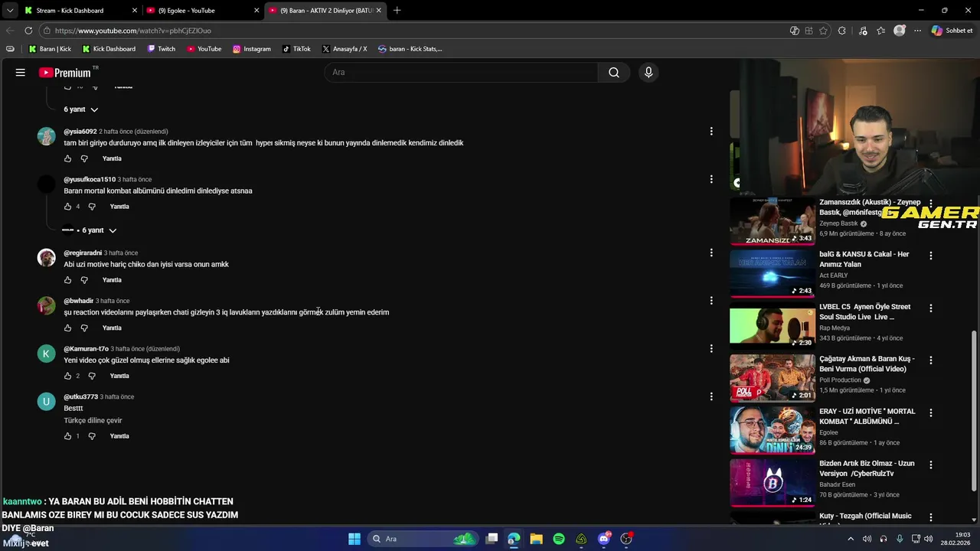This screenshot has height=551, width=980.
Task: Open the Baran | Kick bookmark
Action: point(50,49)
